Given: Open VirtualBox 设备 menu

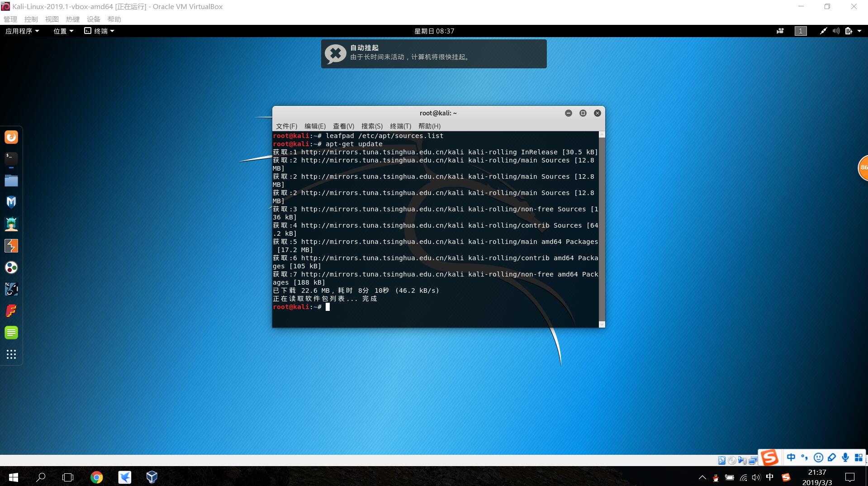Looking at the screenshot, I should point(94,19).
